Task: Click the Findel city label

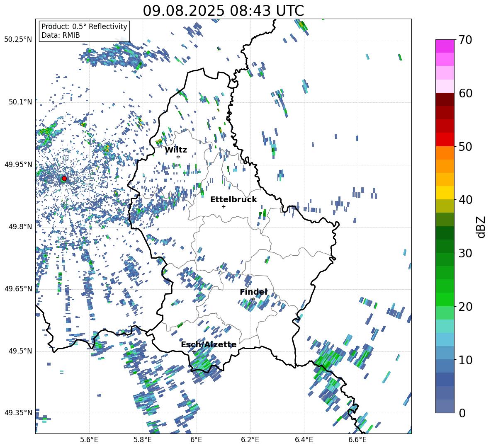Action: click(254, 292)
